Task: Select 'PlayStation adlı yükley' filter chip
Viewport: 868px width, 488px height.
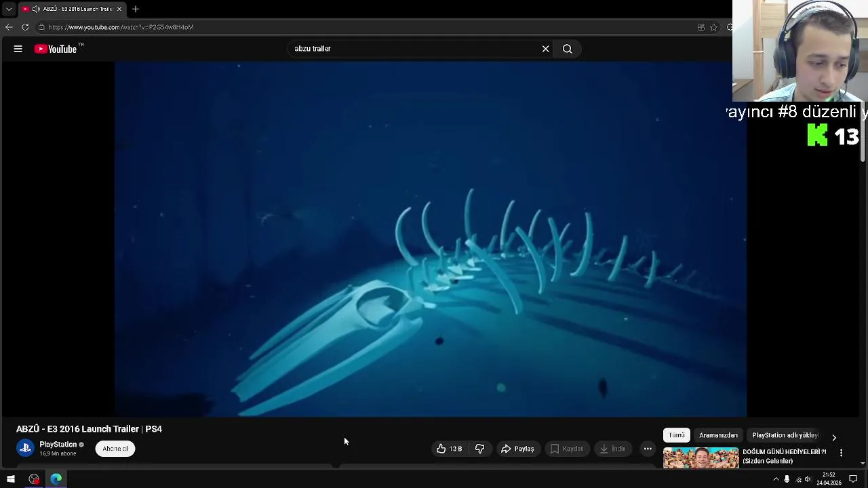Action: coord(785,435)
